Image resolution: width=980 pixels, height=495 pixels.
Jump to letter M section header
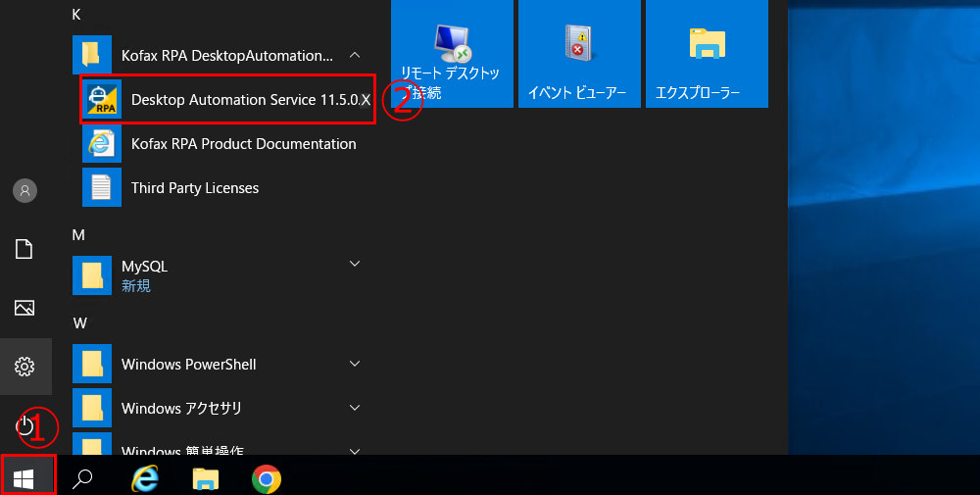click(x=78, y=235)
